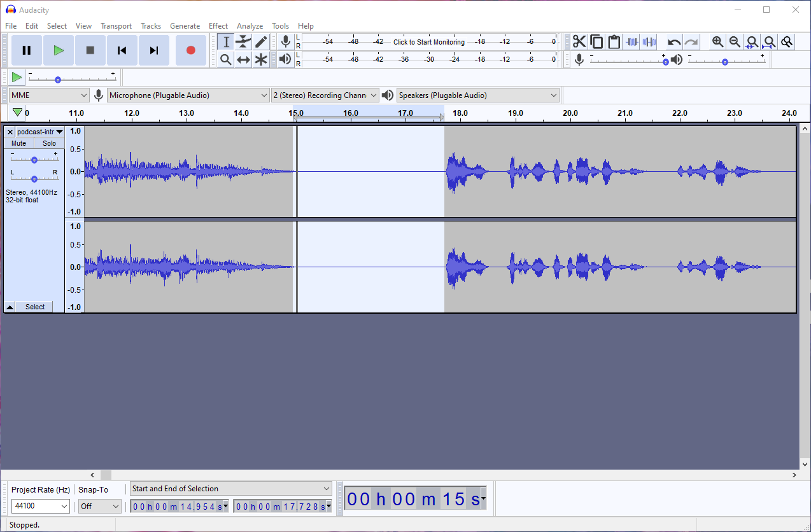Start recording with the red Record button
811x532 pixels.
[x=190, y=50]
